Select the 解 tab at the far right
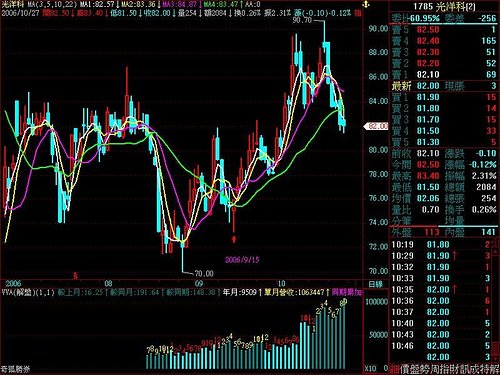 click(494, 369)
